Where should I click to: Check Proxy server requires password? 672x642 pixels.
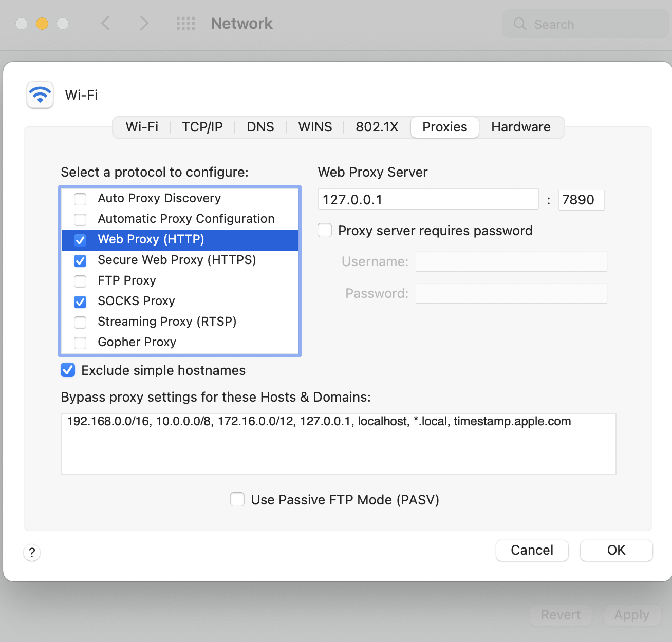325,231
